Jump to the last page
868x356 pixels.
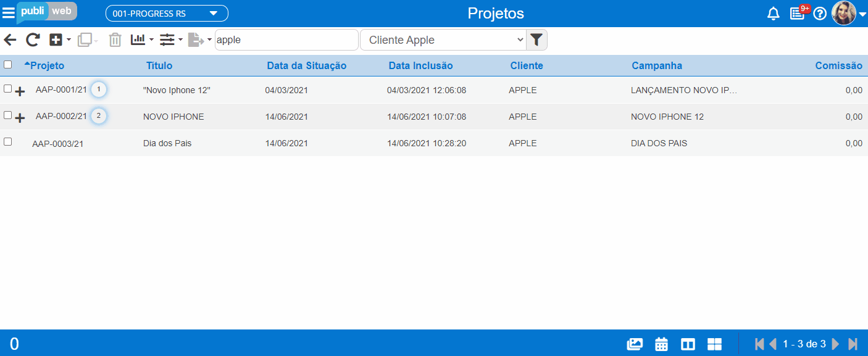(853, 344)
